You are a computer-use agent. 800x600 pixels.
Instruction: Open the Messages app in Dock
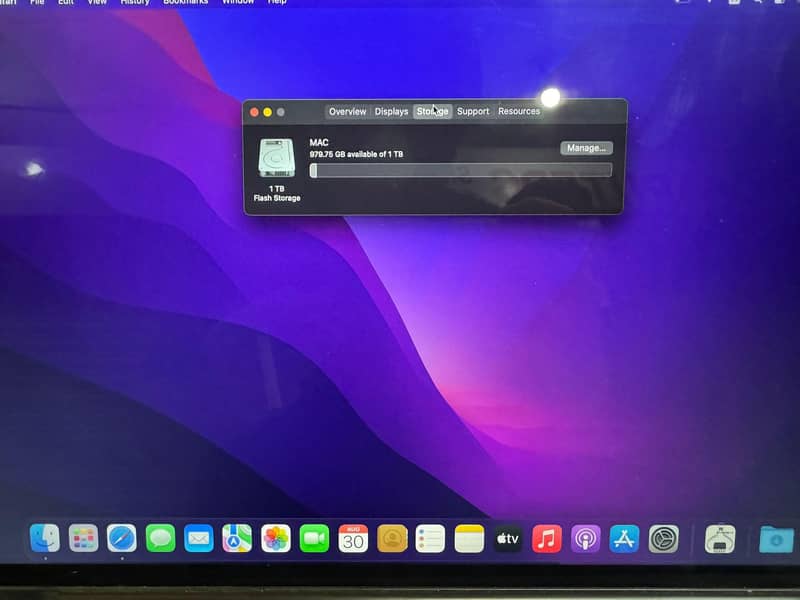160,538
